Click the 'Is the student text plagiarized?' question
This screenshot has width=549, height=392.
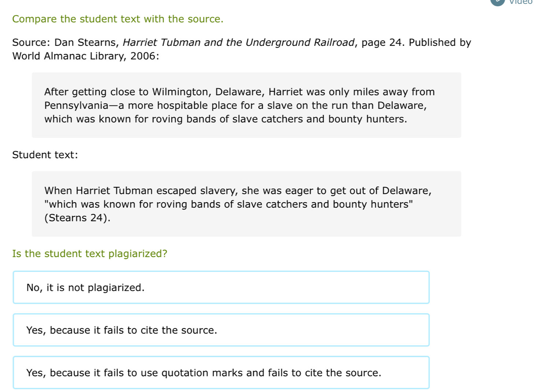(x=90, y=254)
